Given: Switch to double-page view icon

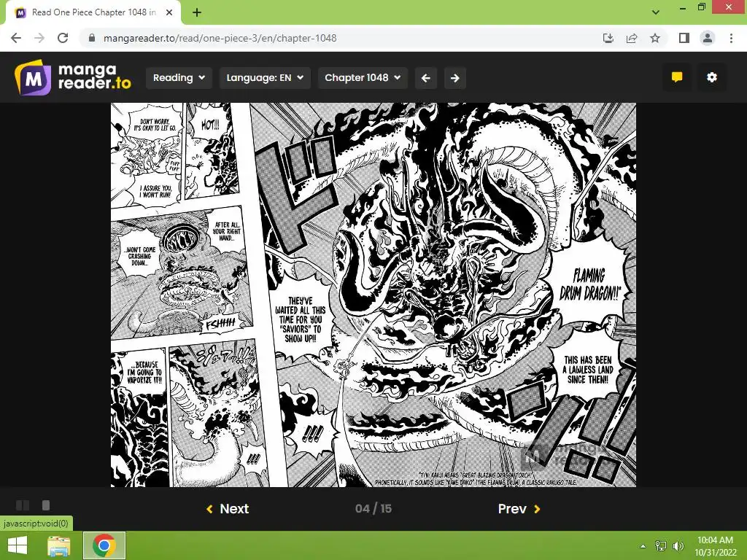Looking at the screenshot, I should (x=23, y=505).
